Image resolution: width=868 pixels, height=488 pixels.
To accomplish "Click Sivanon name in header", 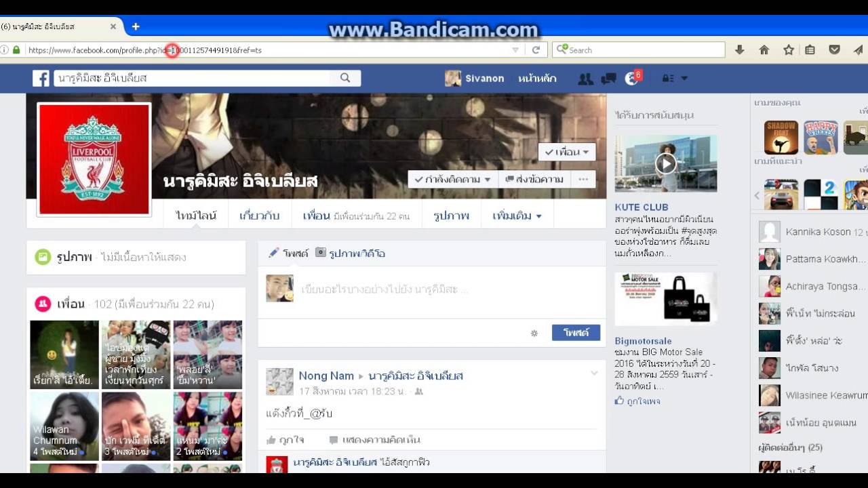I will 484,79.
